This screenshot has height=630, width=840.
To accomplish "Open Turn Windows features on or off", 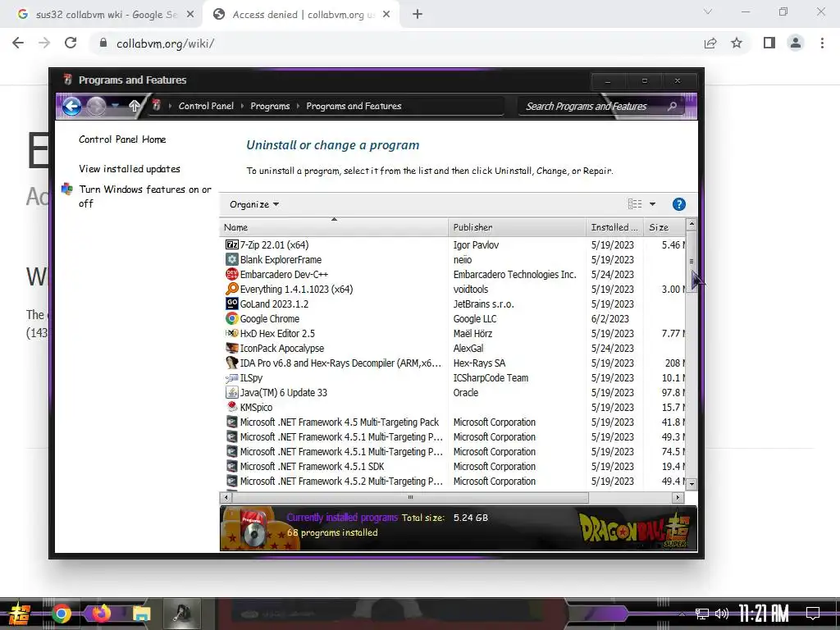I will point(145,196).
